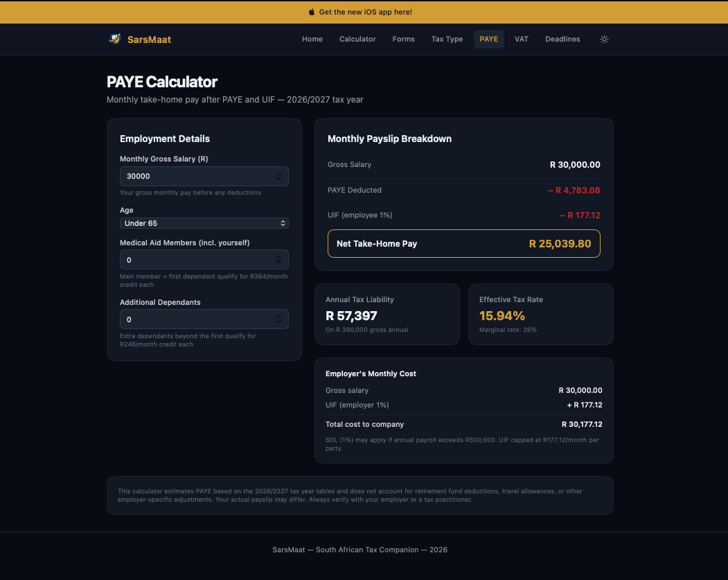Click the tax year subtitle under PAYE Calculator
The image size is (728, 580).
click(x=235, y=100)
